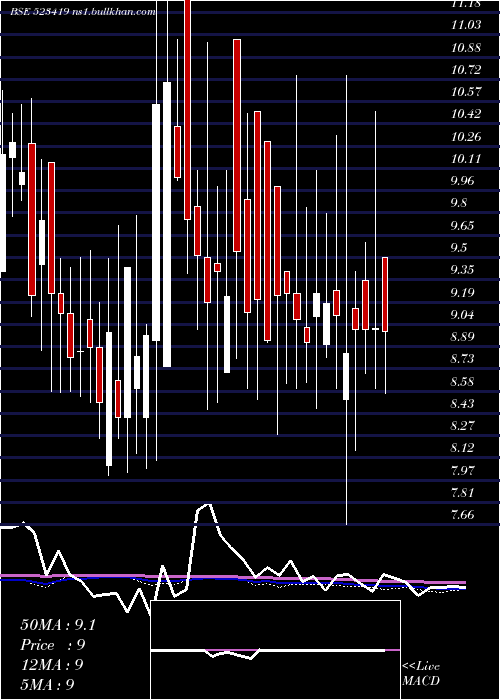
Task: Click the 8.73 price axis label
Action: [464, 359]
